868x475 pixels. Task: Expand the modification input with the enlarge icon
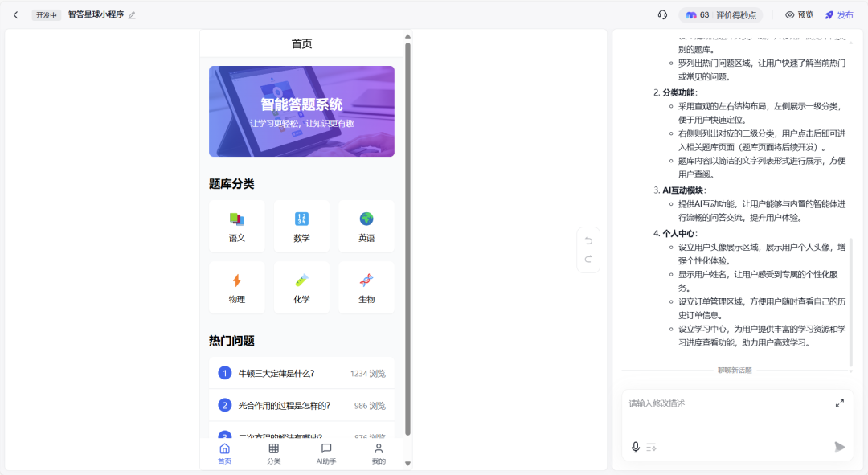(839, 403)
